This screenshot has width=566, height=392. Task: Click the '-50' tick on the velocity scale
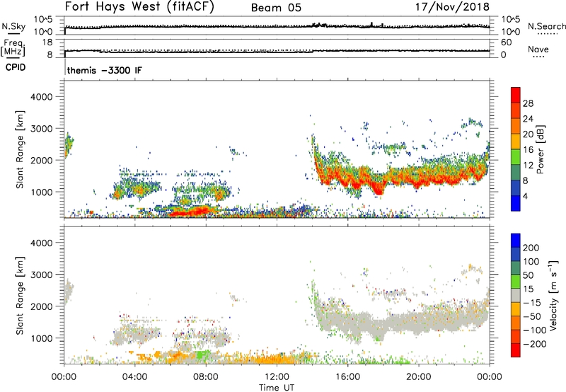coord(532,316)
